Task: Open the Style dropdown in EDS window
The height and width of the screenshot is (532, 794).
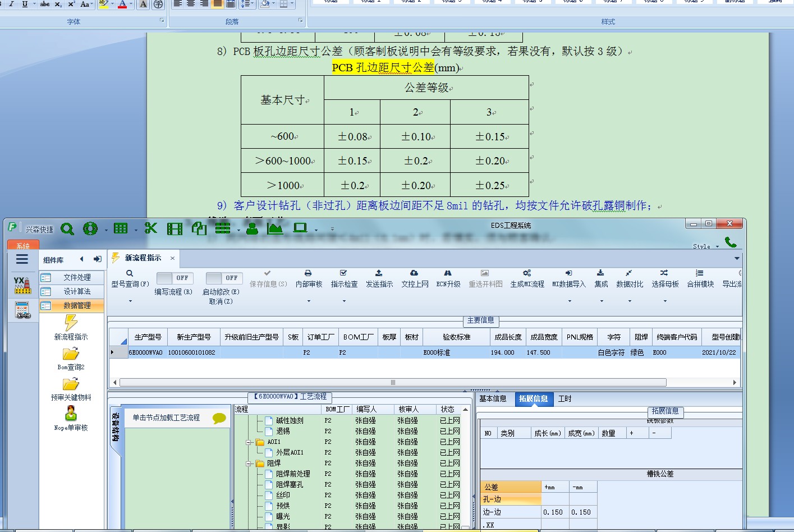Action: 705,246
